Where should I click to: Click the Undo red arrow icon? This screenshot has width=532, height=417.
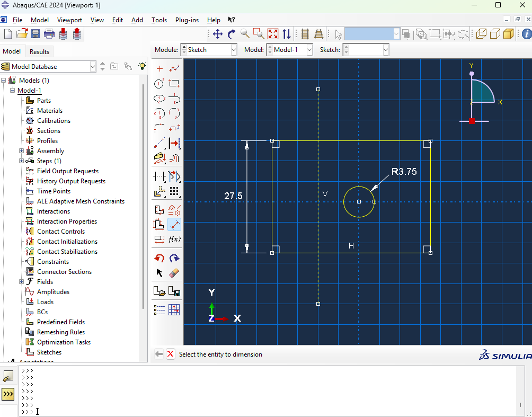pos(159,258)
